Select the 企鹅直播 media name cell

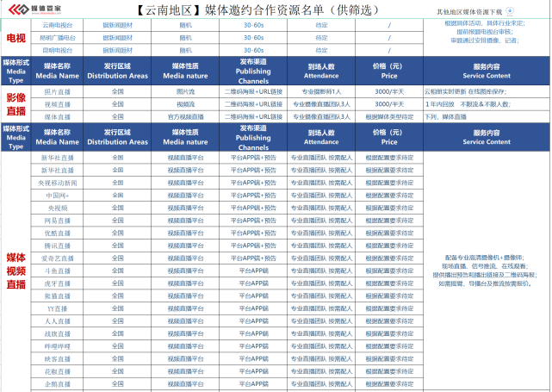[x=57, y=383]
